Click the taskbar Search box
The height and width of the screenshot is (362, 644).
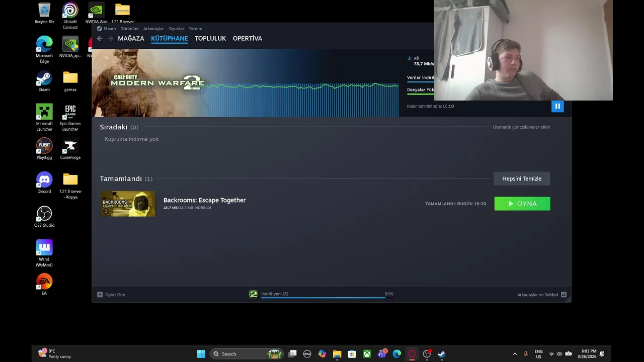[247, 354]
